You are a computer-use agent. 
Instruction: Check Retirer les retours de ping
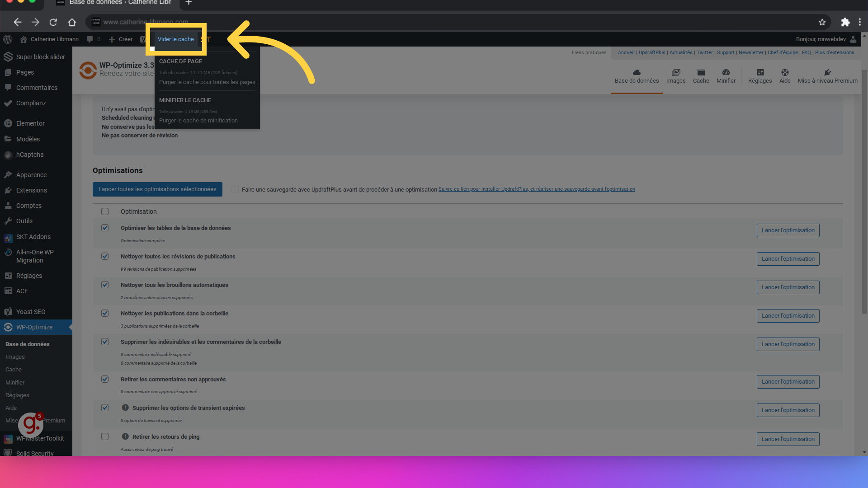(105, 436)
